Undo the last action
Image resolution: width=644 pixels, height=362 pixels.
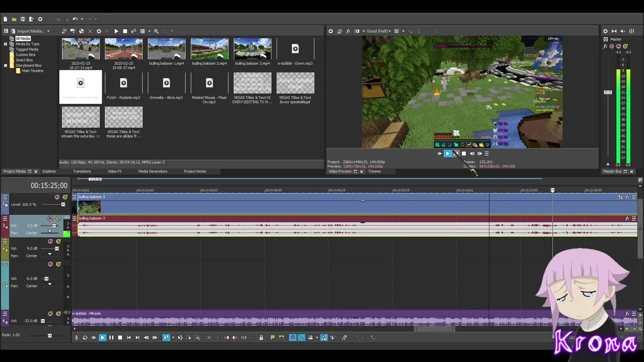pyautogui.click(x=74, y=19)
